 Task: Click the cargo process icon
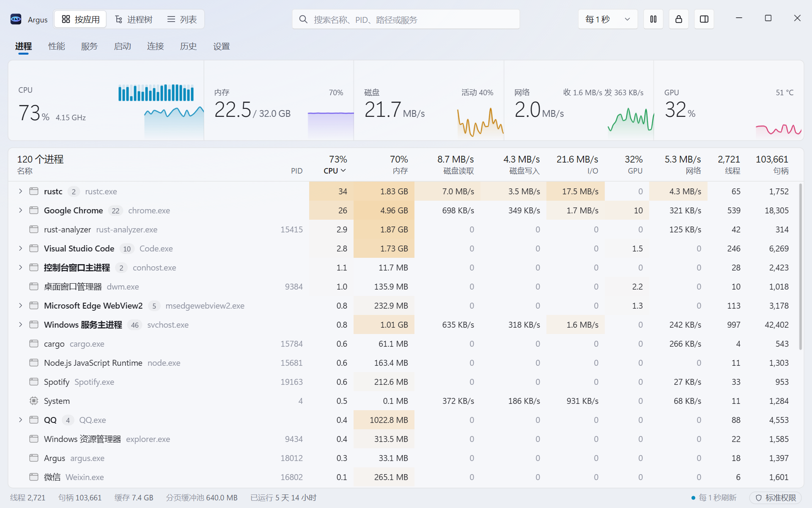click(34, 344)
